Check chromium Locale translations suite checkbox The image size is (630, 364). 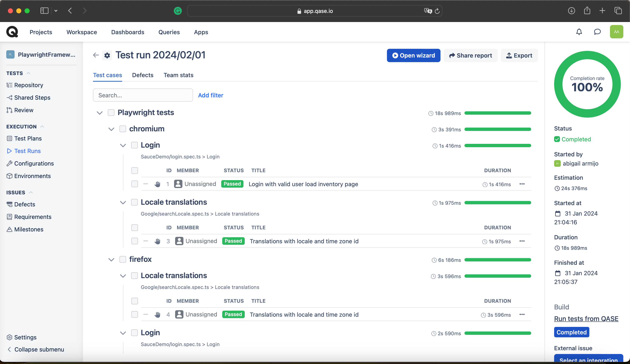(134, 202)
